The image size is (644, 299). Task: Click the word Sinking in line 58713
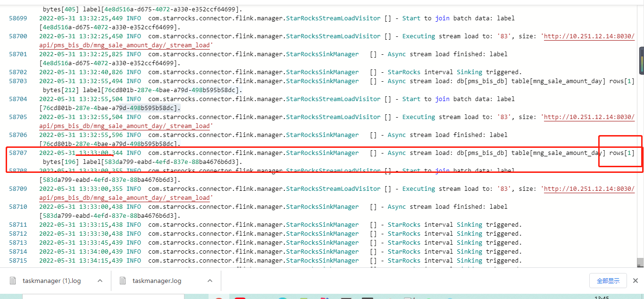pyautogui.click(x=469, y=242)
